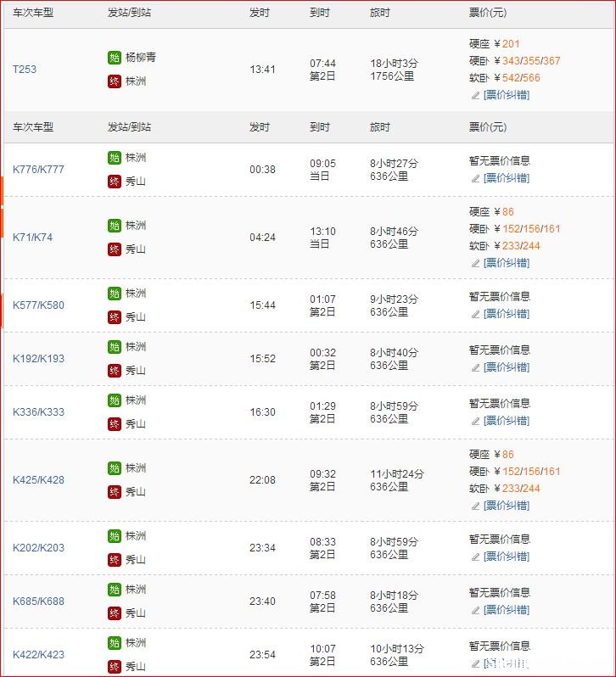This screenshot has width=616, height=677.
Task: Open train K425/K428 link
Action: [38, 479]
